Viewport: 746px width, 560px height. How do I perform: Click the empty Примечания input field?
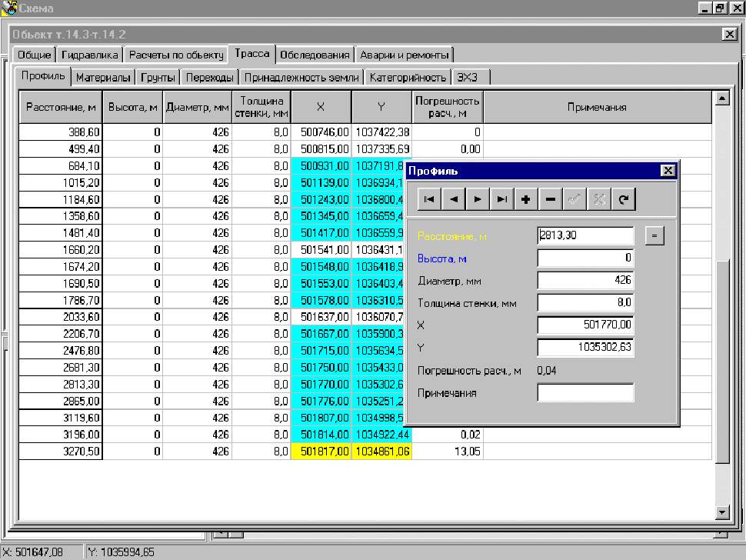(x=586, y=393)
